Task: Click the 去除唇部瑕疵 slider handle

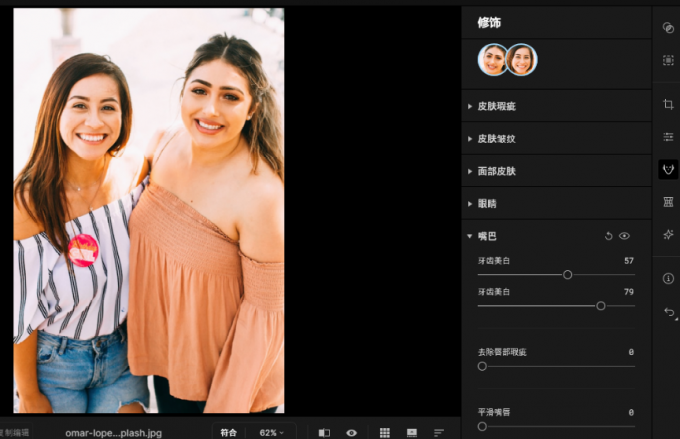Action: [x=482, y=366]
